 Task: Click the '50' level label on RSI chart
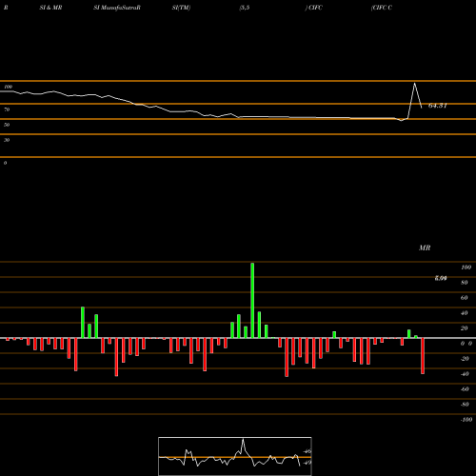(x=7, y=125)
